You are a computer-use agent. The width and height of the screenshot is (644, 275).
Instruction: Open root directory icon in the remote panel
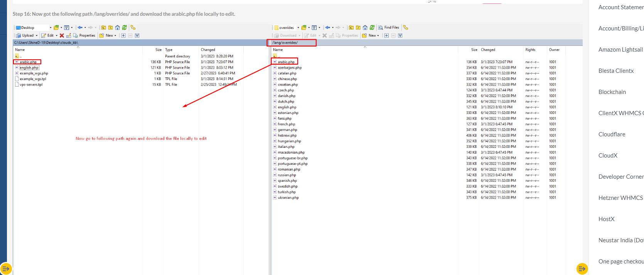[x=358, y=28]
